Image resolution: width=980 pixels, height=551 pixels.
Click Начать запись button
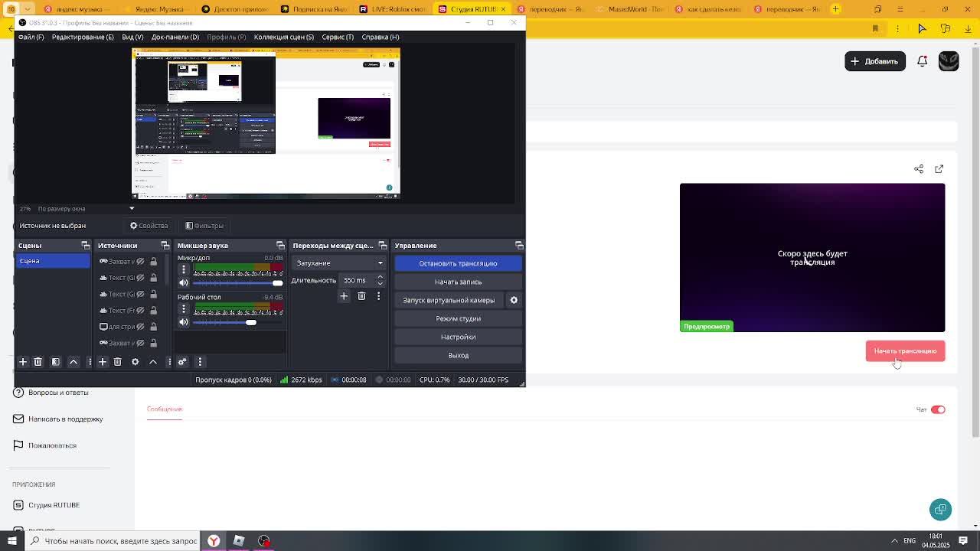[x=458, y=282]
